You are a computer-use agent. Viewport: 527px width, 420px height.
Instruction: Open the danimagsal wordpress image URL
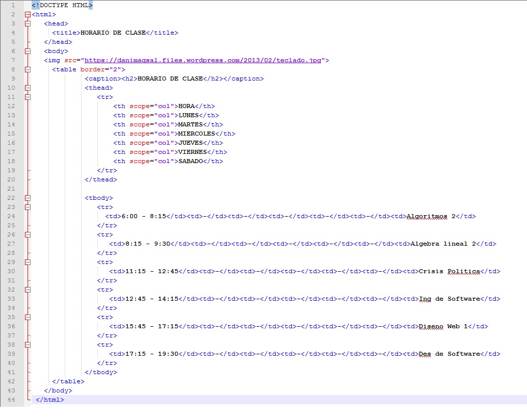point(203,60)
